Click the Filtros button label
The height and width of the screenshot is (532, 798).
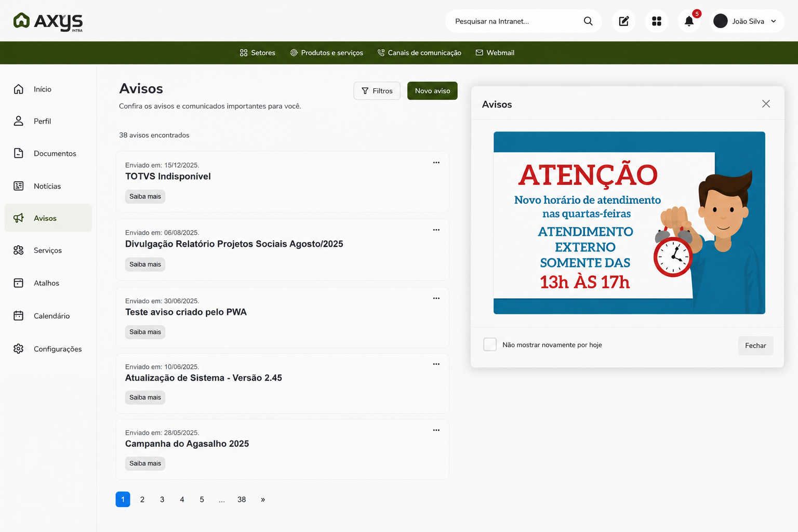pyautogui.click(x=382, y=91)
